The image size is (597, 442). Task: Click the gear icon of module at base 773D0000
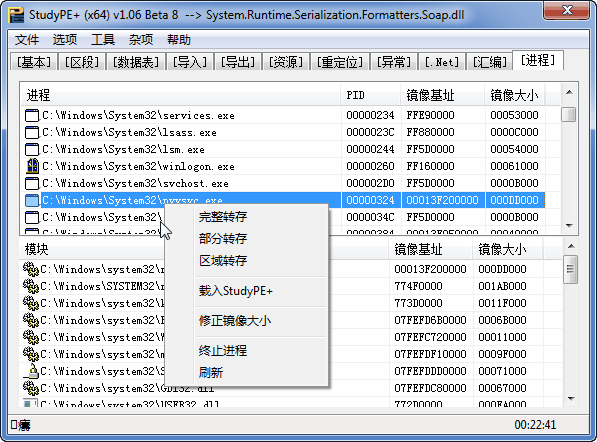tap(31, 303)
